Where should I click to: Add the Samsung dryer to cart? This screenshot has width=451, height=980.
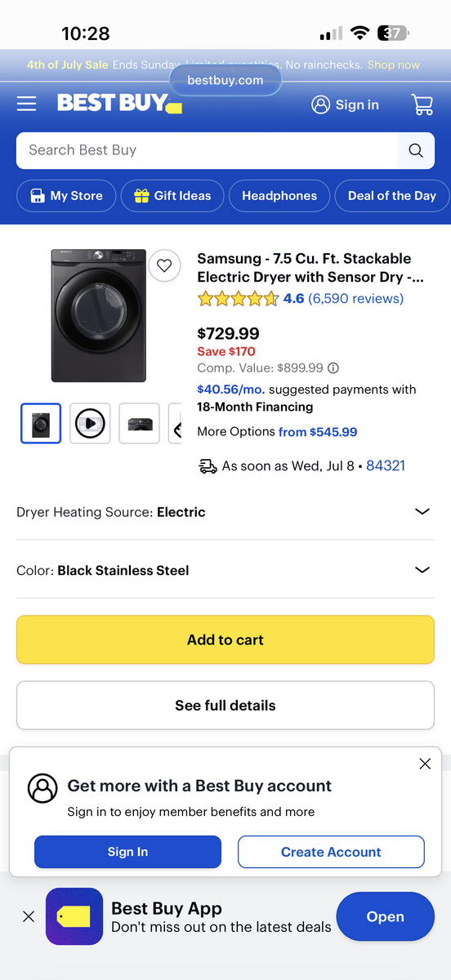point(225,640)
